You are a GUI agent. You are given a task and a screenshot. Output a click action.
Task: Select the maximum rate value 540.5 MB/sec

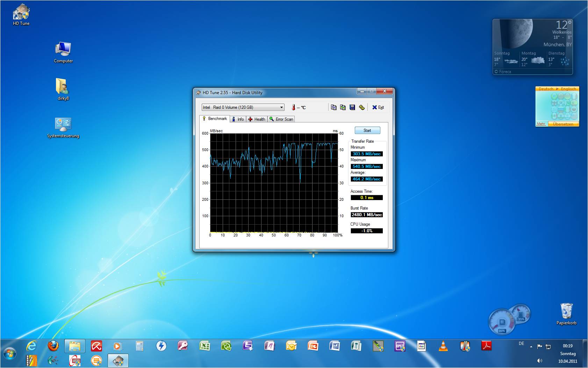click(x=367, y=167)
